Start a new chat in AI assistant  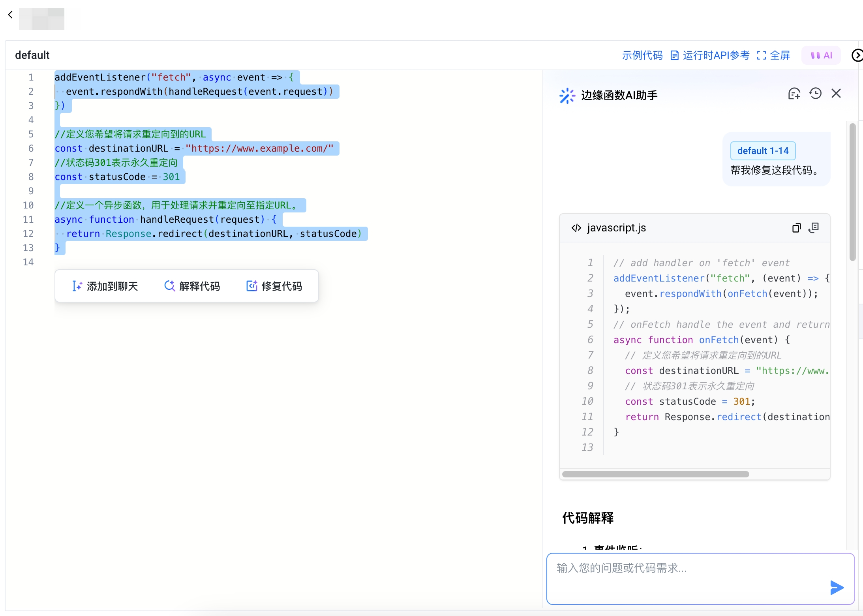tap(794, 94)
